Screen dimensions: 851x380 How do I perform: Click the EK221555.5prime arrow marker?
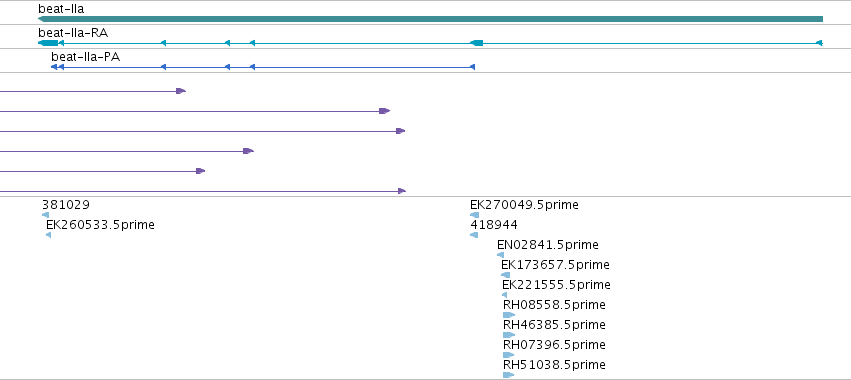(x=505, y=295)
